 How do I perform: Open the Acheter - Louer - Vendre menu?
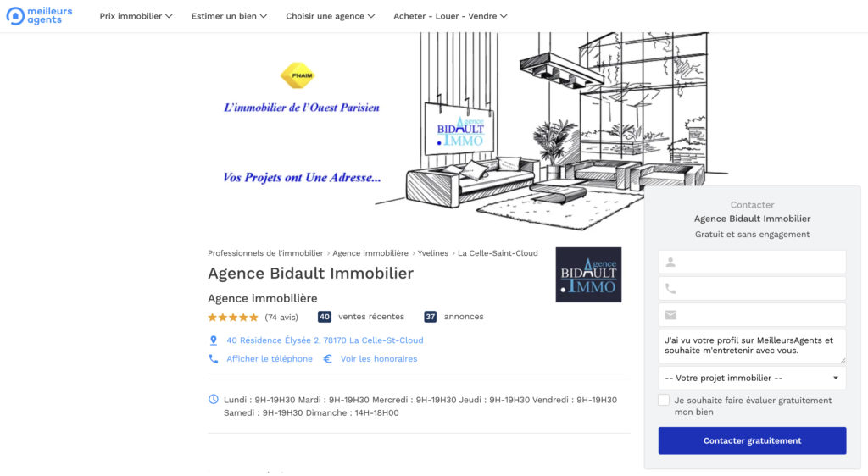click(x=450, y=16)
